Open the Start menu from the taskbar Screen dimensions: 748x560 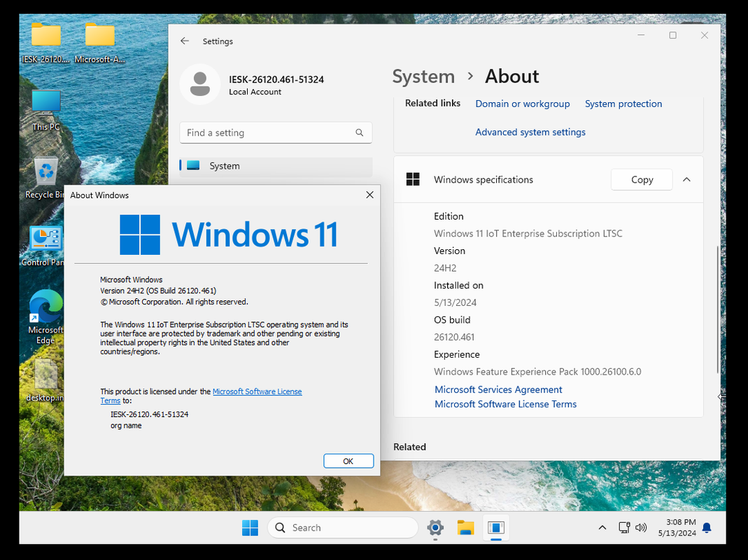250,528
